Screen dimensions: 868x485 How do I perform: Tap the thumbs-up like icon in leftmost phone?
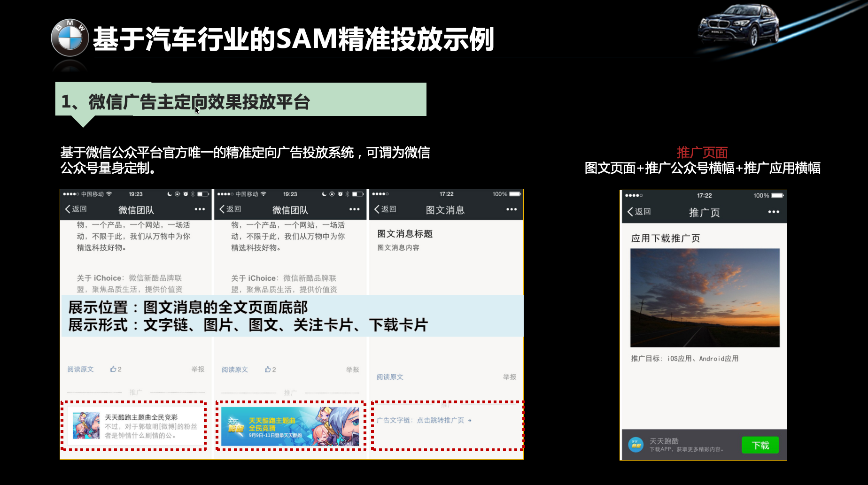(114, 370)
